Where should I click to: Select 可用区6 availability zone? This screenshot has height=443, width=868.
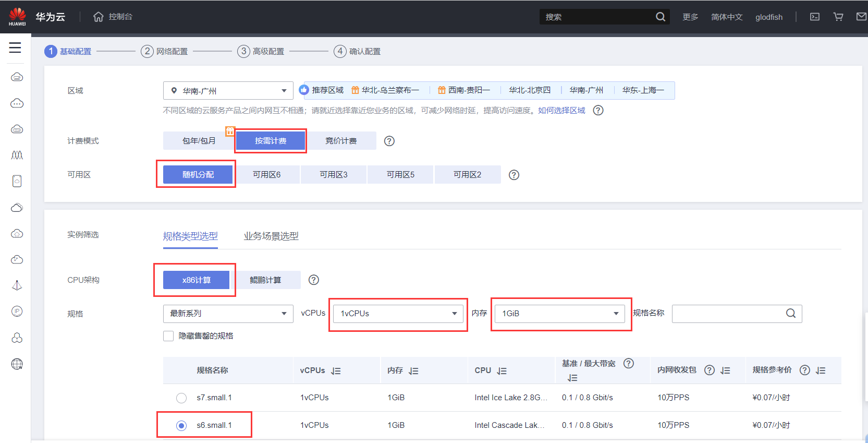click(x=267, y=175)
